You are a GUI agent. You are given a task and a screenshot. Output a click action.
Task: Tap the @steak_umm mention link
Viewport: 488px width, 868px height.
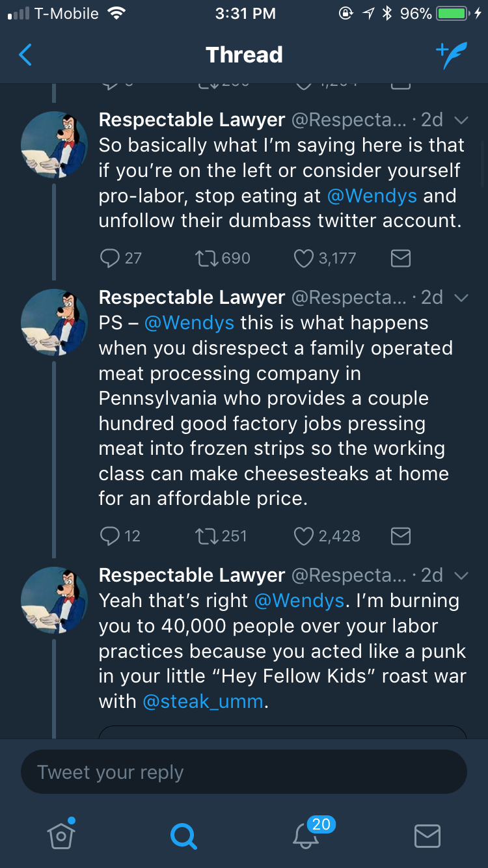click(x=203, y=701)
